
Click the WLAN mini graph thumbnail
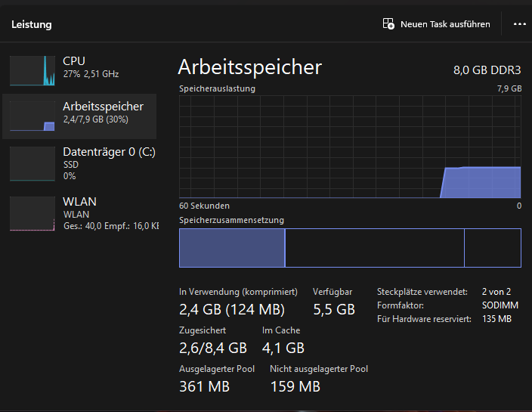click(x=32, y=213)
